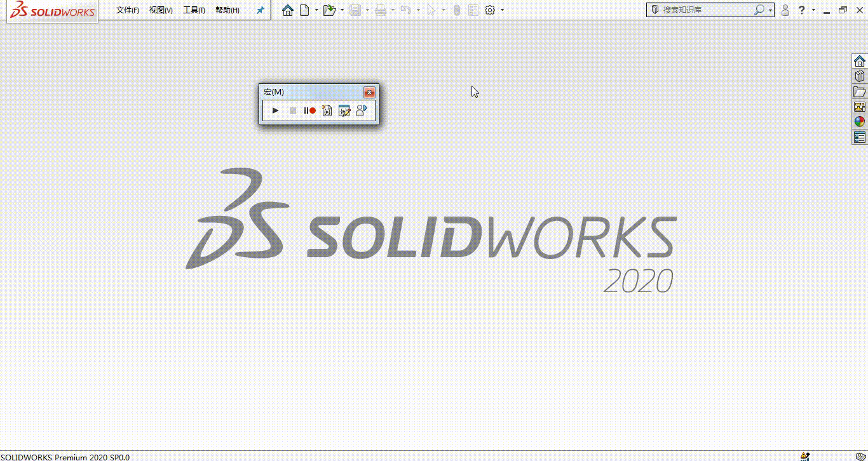Expand the Select tool dropdown arrow
Viewport: 868px width, 461px height.
(444, 10)
